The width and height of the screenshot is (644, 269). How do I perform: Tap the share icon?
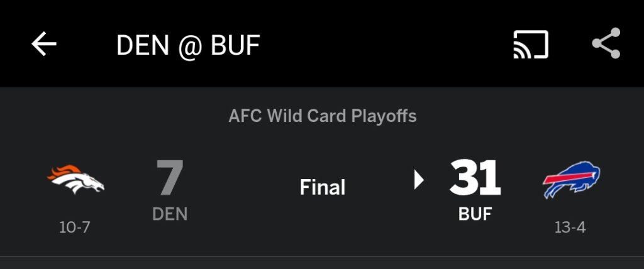[606, 44]
